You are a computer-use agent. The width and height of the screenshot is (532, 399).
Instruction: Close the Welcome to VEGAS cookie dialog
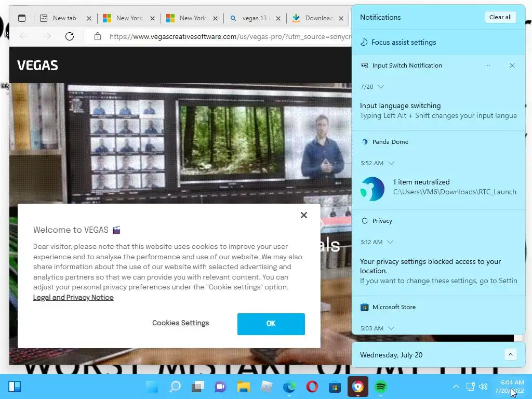pos(303,215)
